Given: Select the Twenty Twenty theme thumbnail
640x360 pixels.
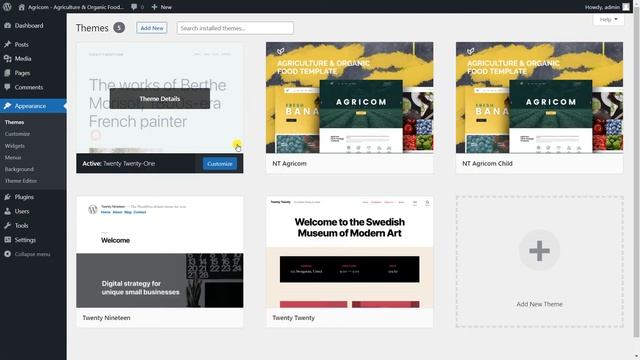Looking at the screenshot, I should [x=350, y=252].
